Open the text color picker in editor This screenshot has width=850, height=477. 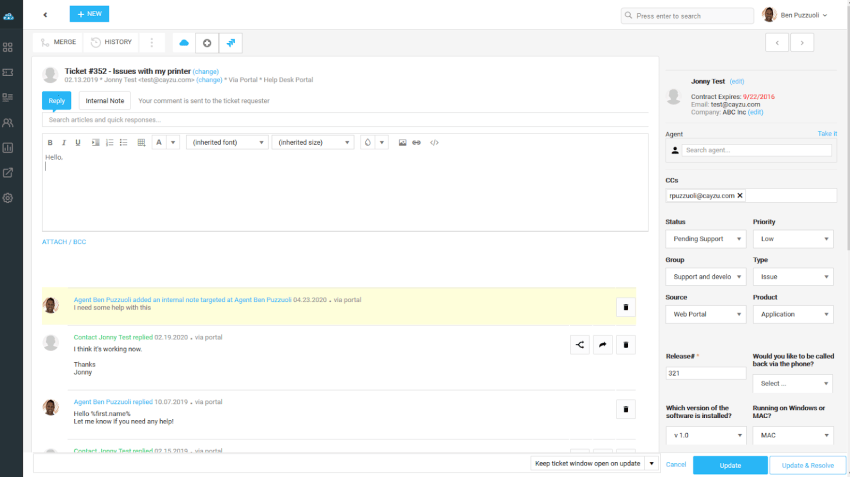pyautogui.click(x=159, y=143)
